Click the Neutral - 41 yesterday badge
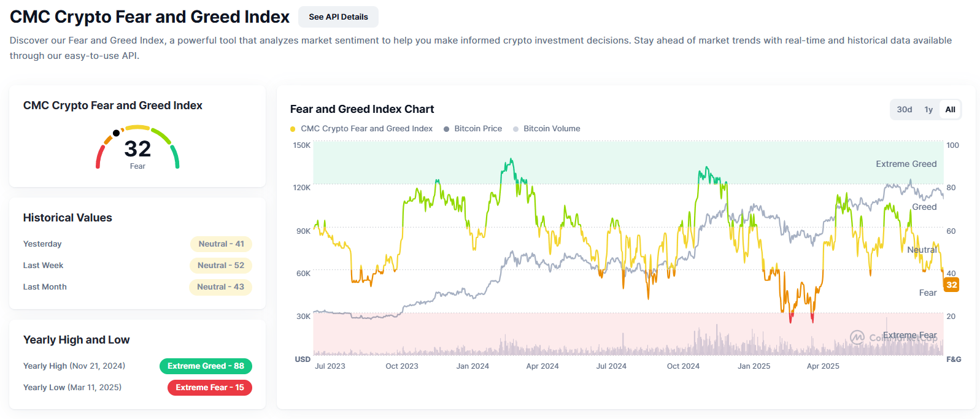The image size is (980, 419). (221, 244)
